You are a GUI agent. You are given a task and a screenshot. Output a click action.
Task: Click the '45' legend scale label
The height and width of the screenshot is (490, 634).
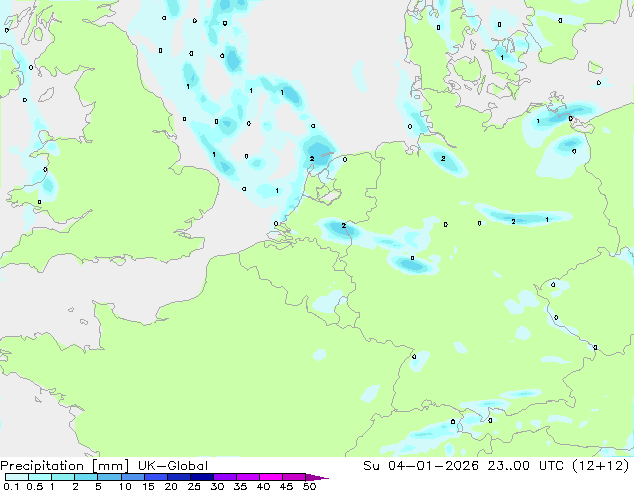(x=286, y=486)
